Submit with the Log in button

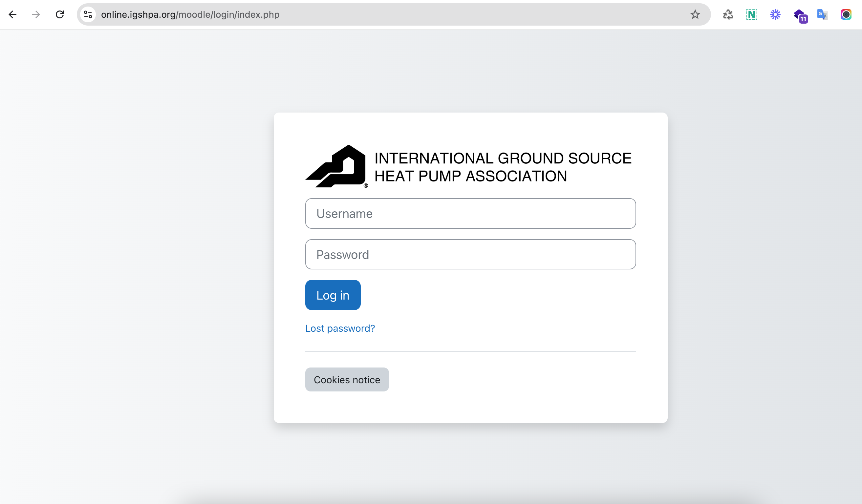tap(333, 295)
